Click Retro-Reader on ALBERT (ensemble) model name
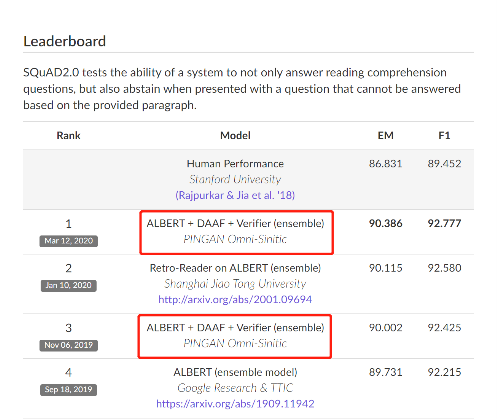 coord(235,268)
